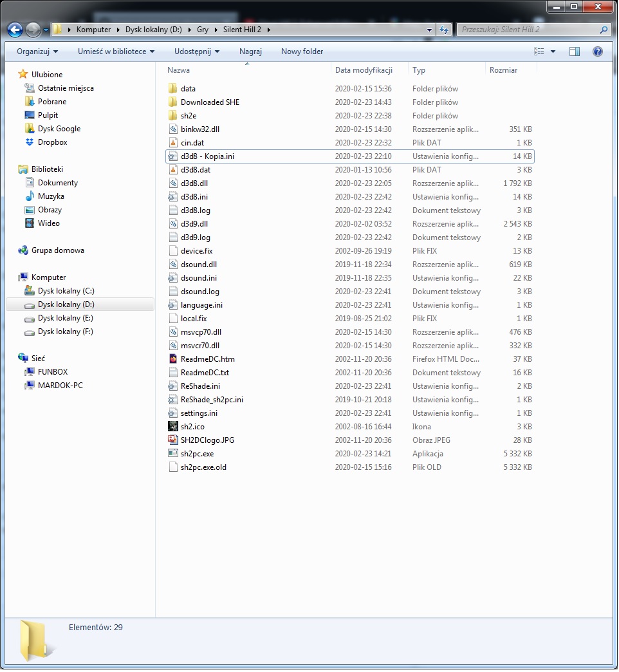Select the cin.dat VLC cone icon
Viewport: 619px width, 672px height.
pos(173,143)
